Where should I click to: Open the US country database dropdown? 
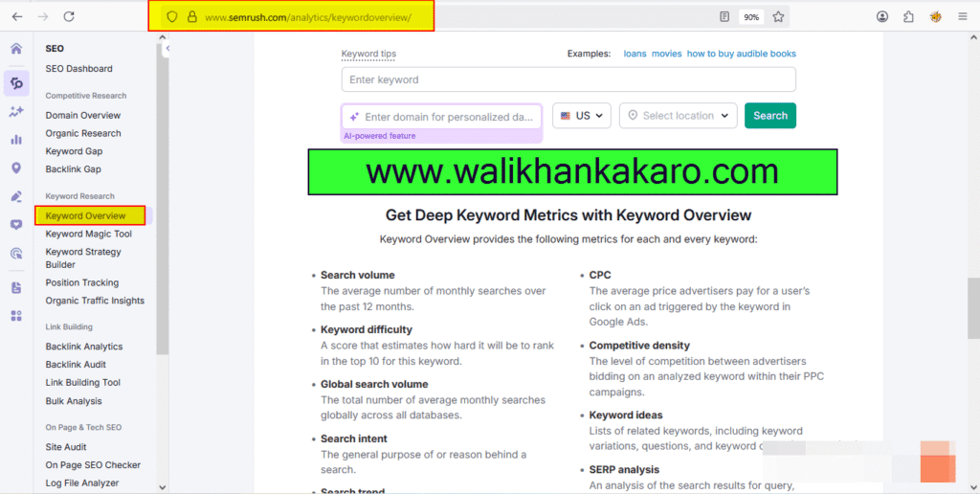click(582, 116)
